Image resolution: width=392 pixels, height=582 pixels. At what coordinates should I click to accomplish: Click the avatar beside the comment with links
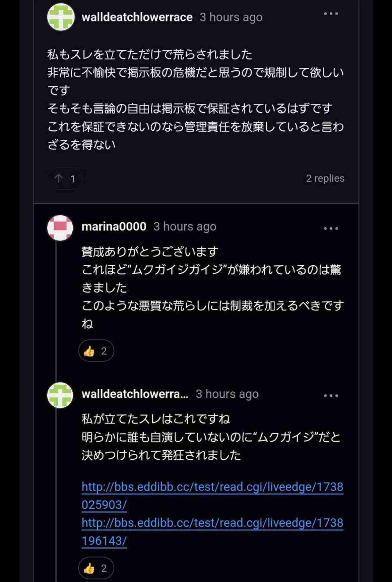coord(60,395)
